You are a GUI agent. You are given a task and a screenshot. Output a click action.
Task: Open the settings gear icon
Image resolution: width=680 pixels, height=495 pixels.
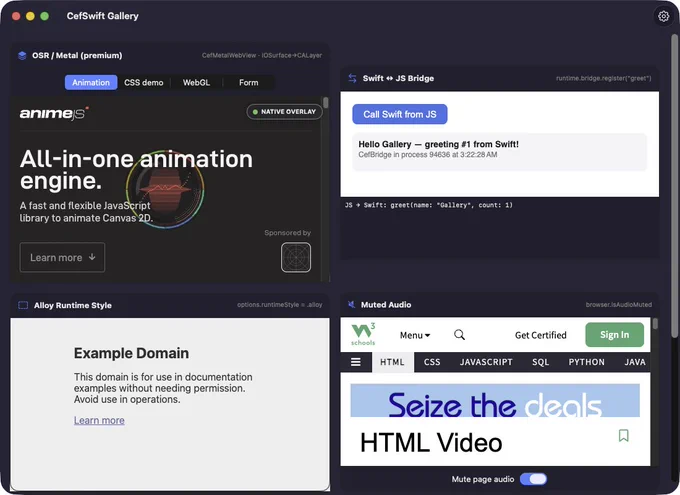pos(663,16)
